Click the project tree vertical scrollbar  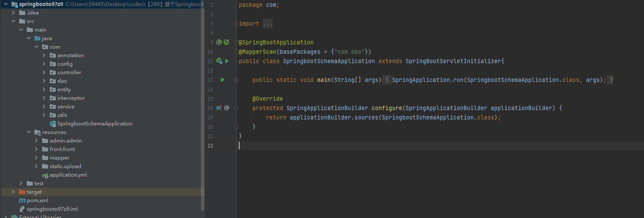click(202, 107)
